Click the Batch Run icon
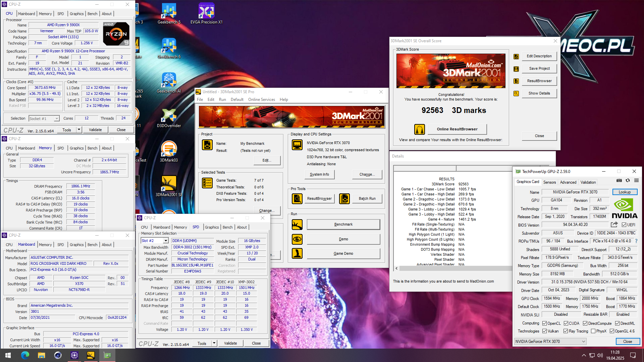644x362 pixels. [x=344, y=199]
